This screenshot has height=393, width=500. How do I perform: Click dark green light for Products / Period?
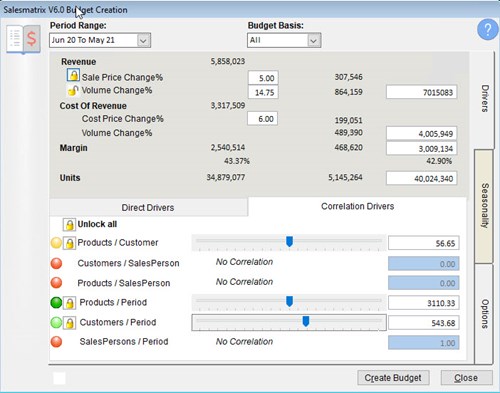[56, 303]
